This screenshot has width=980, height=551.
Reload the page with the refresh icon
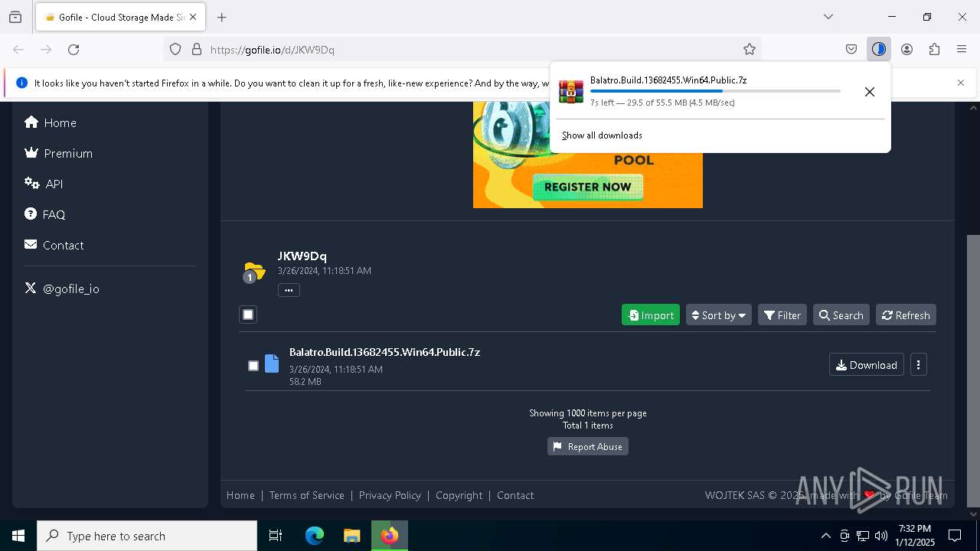click(x=73, y=50)
